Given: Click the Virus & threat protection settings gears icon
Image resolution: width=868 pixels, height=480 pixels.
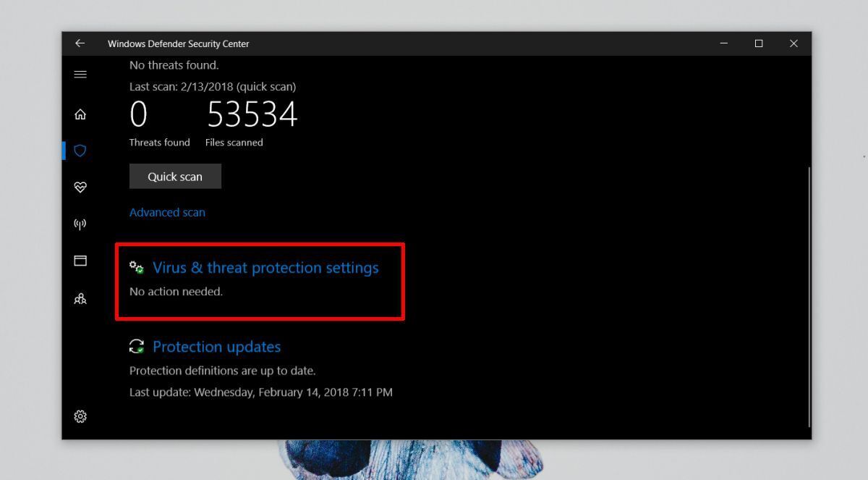Looking at the screenshot, I should [137, 267].
